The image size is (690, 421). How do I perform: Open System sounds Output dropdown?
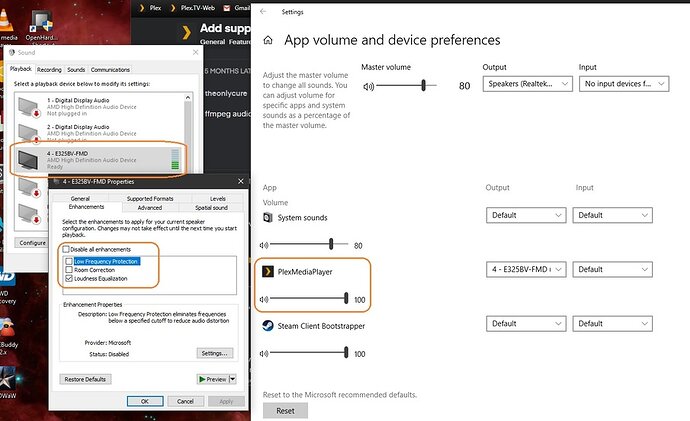coord(526,215)
